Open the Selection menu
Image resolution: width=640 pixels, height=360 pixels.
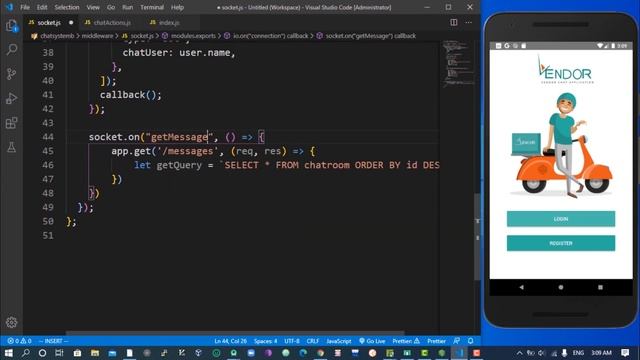[x=67, y=7]
